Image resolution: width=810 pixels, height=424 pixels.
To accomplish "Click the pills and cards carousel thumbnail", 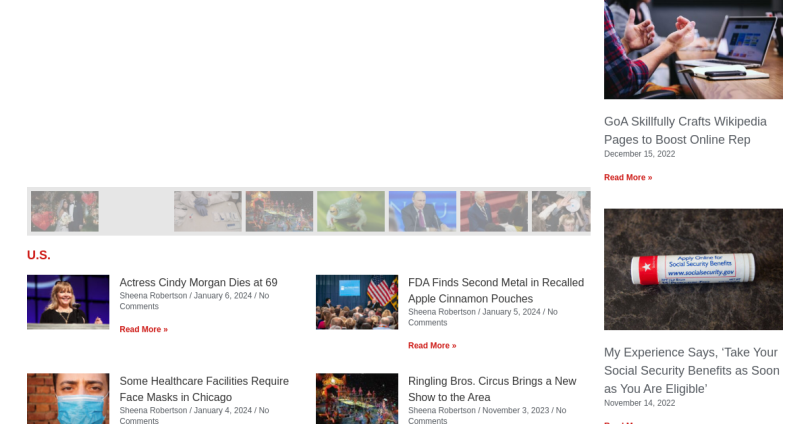I will pyautogui.click(x=208, y=211).
